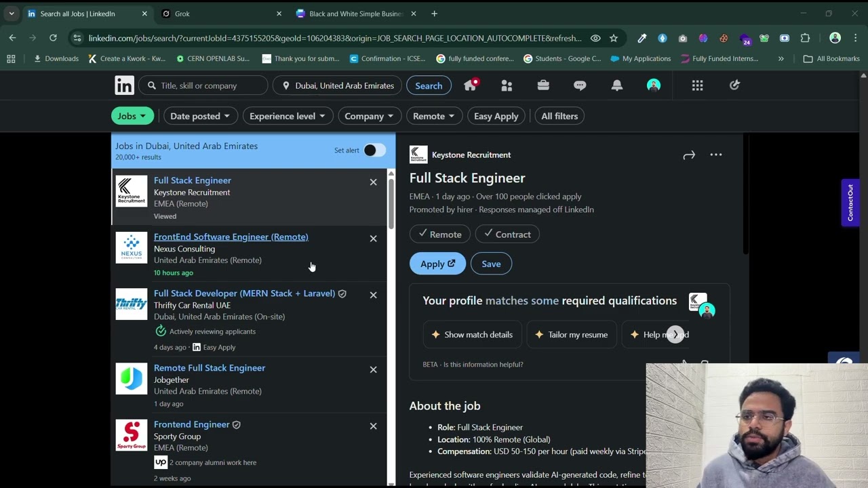This screenshot has height=488, width=868.
Task: Open the Chrome profile avatar
Action: coord(835,38)
